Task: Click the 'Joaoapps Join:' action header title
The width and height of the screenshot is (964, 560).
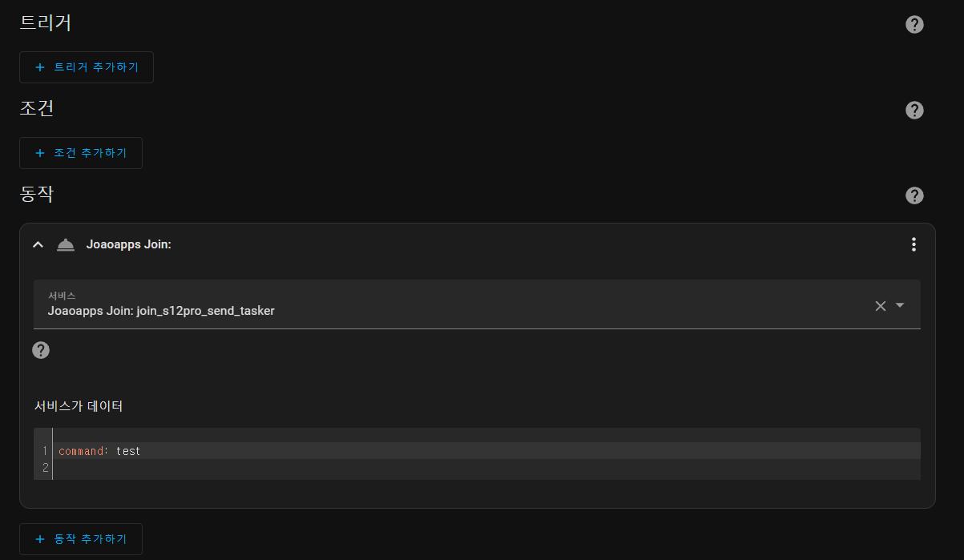Action: pyautogui.click(x=129, y=245)
